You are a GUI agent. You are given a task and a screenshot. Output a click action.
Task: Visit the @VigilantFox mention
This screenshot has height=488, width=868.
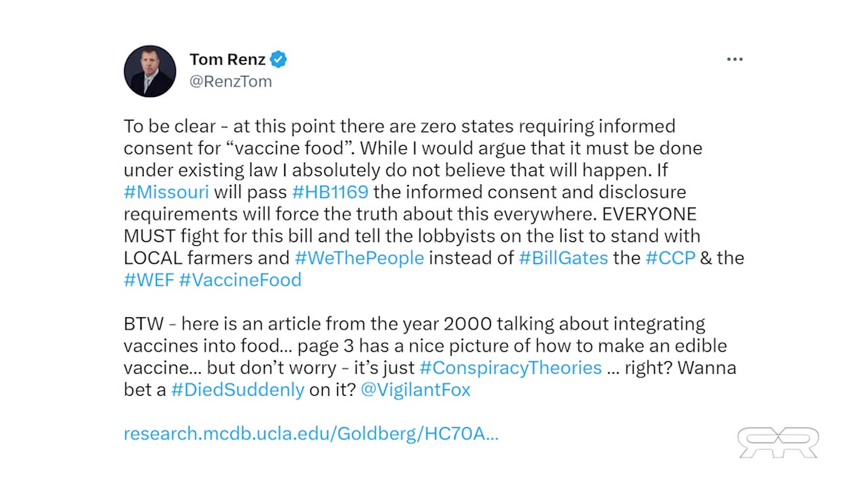pos(416,390)
